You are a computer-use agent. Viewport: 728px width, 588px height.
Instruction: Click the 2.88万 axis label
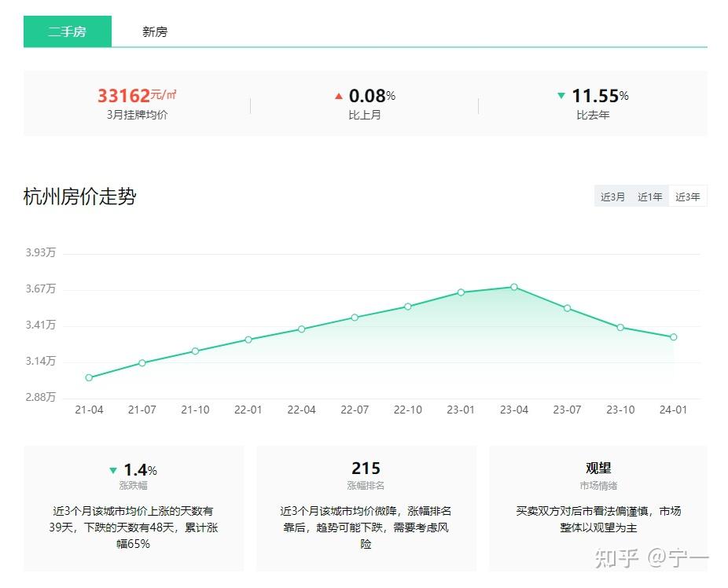point(40,397)
